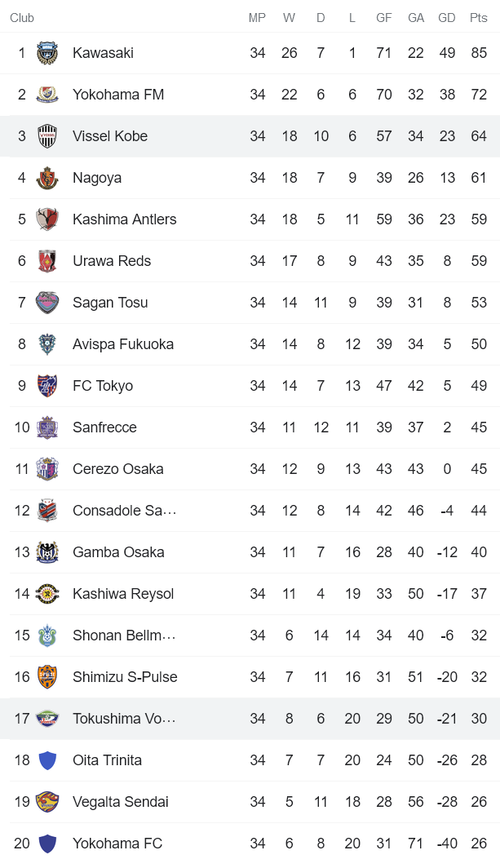Click the Sanfrecce club emblem
This screenshot has width=500, height=868.
click(x=49, y=427)
